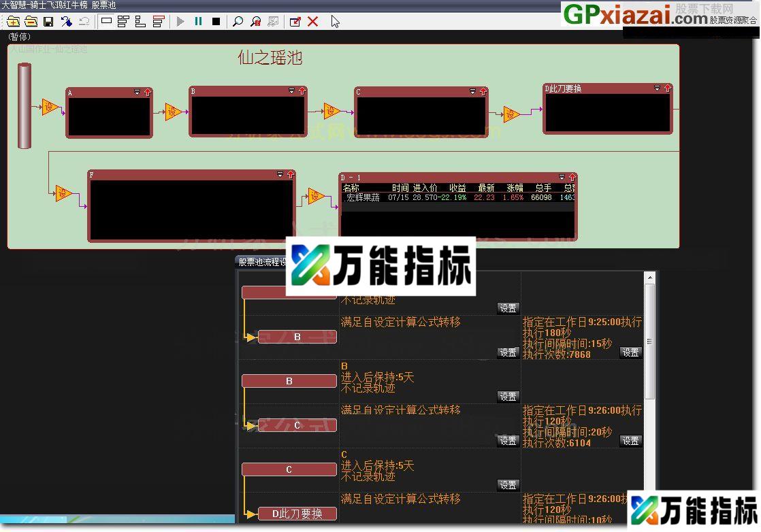The image size is (761, 532).
Task: Toggle the pin arrow on block C
Action: click(483, 90)
